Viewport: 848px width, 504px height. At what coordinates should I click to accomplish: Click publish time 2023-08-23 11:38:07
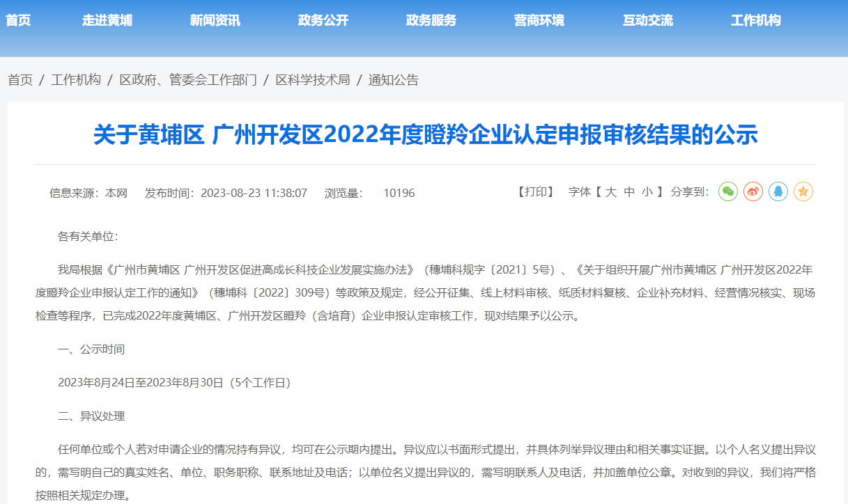(254, 193)
